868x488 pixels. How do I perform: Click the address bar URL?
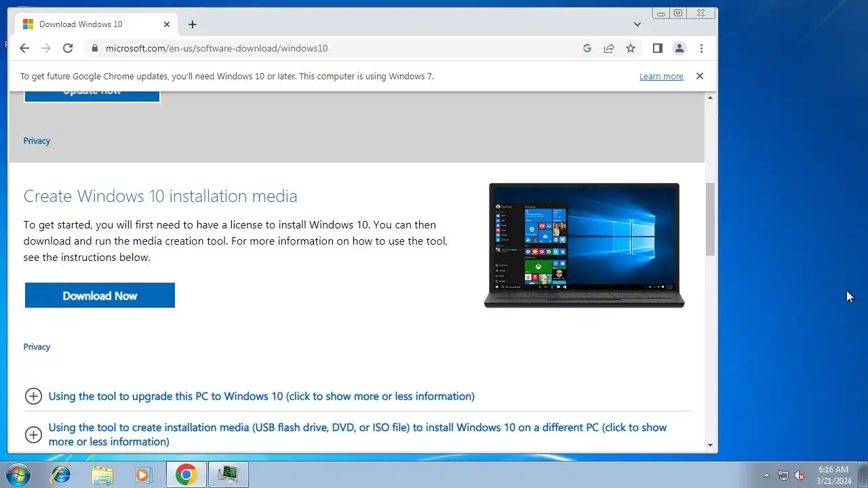[217, 48]
